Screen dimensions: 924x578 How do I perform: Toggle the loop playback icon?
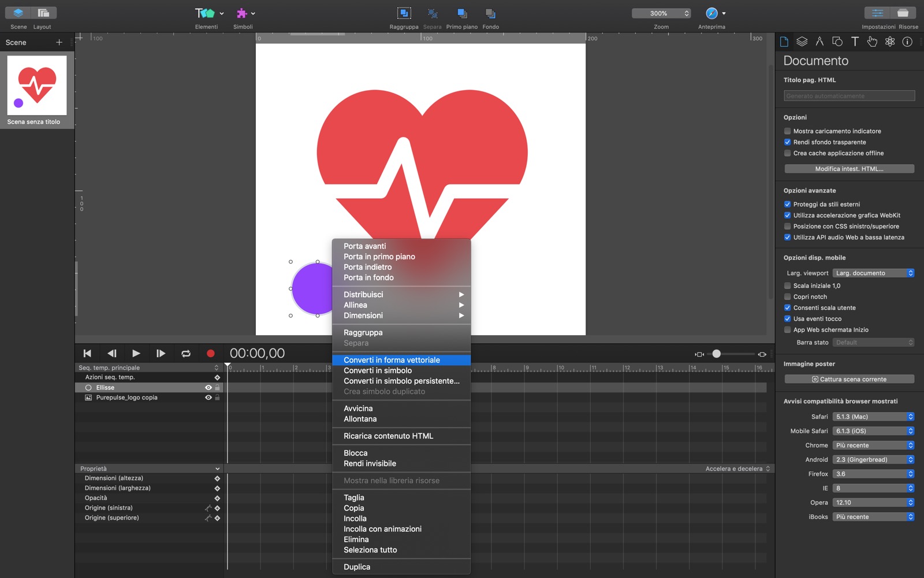(186, 353)
